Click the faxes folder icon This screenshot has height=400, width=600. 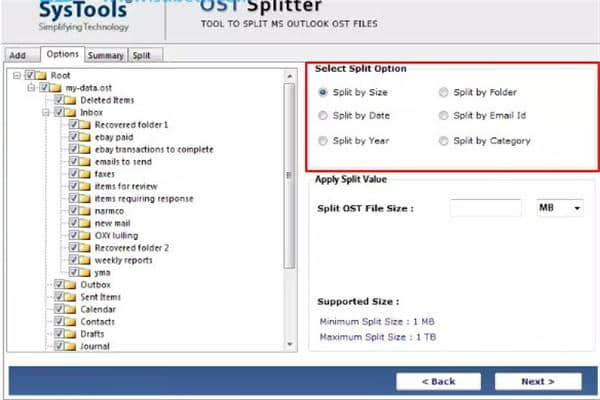click(x=86, y=173)
